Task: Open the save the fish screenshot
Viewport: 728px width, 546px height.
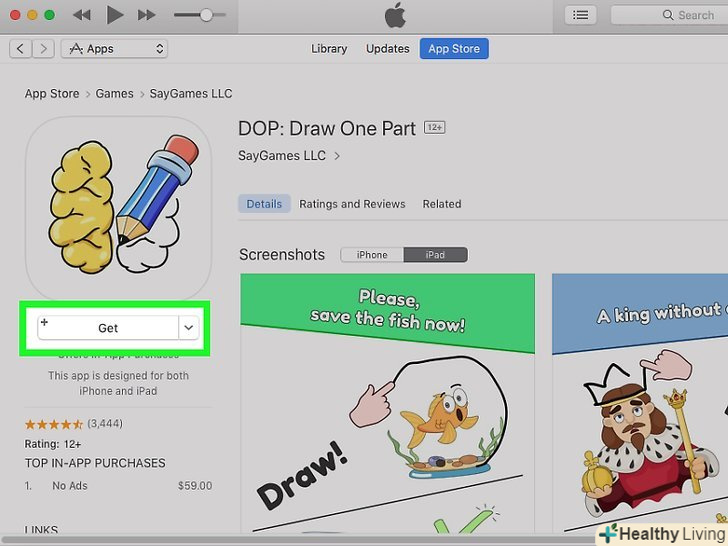Action: 388,403
